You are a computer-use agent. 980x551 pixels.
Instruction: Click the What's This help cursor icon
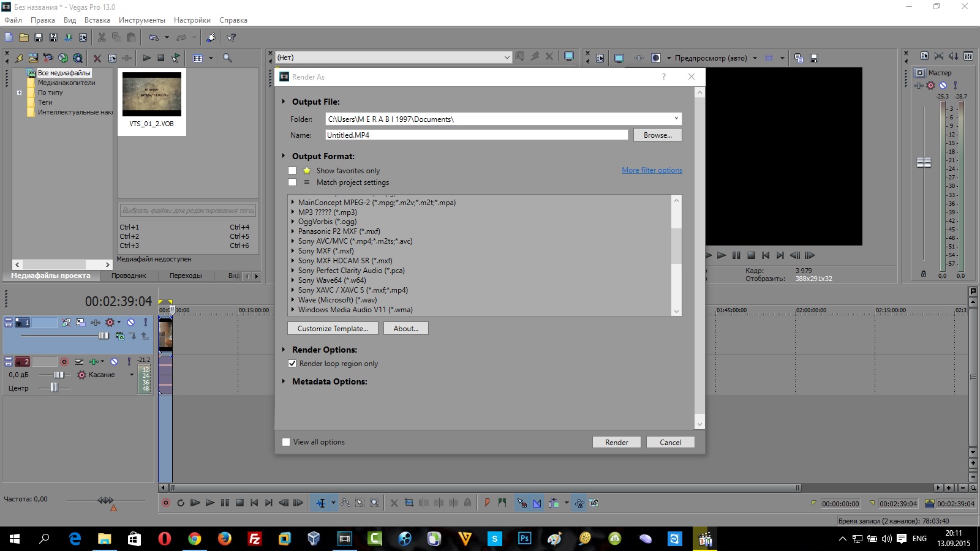tap(231, 37)
